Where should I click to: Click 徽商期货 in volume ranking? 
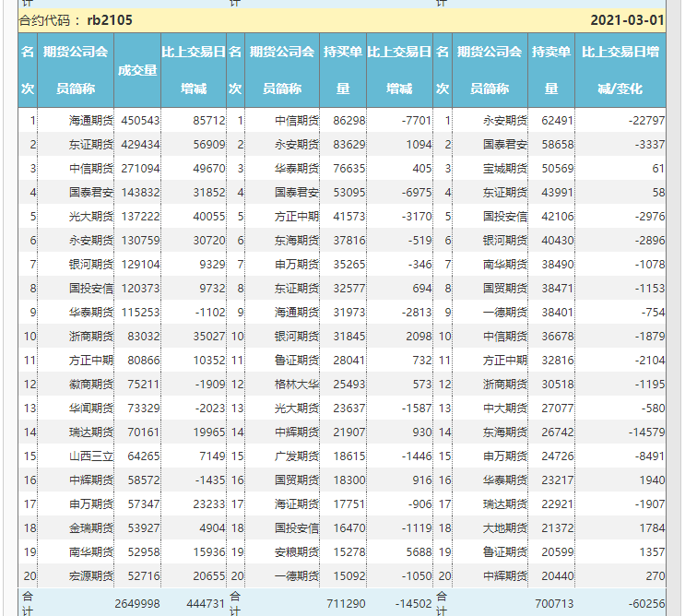click(x=91, y=385)
